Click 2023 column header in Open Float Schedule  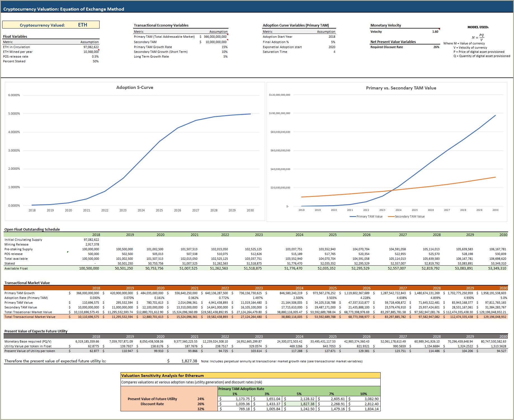tap(259, 235)
